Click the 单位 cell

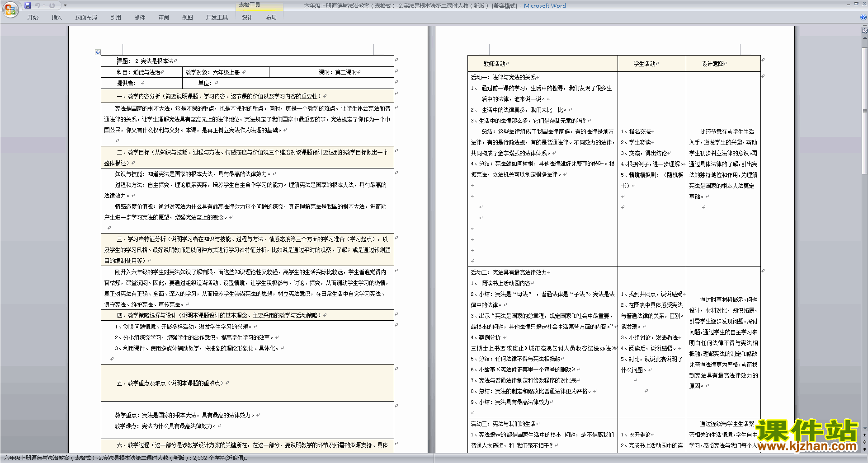288,83
